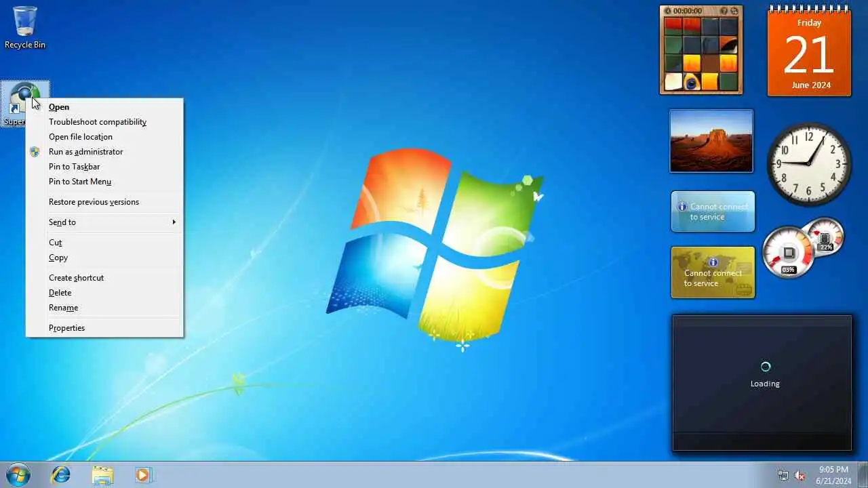Choose Pin to Start Menu
This screenshot has height=488, width=868.
tap(105, 182)
